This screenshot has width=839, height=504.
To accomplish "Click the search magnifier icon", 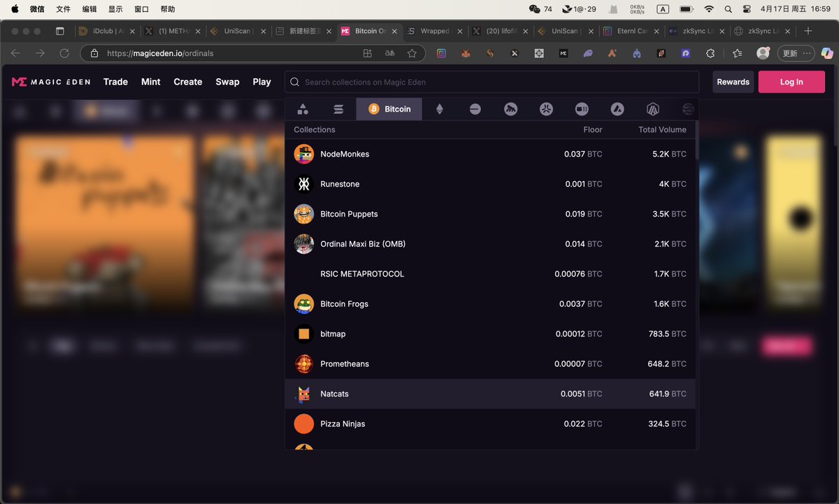I will point(295,82).
